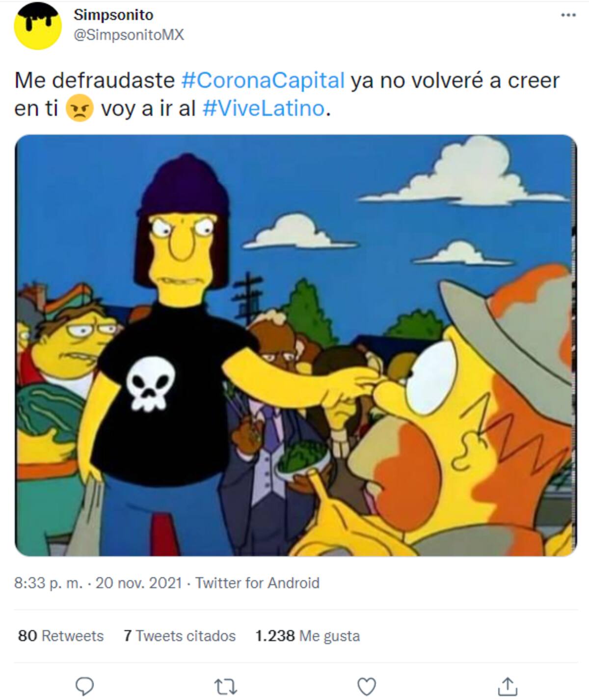Click the angry face emoji in tweet
The image size is (589, 700).
click(x=79, y=109)
